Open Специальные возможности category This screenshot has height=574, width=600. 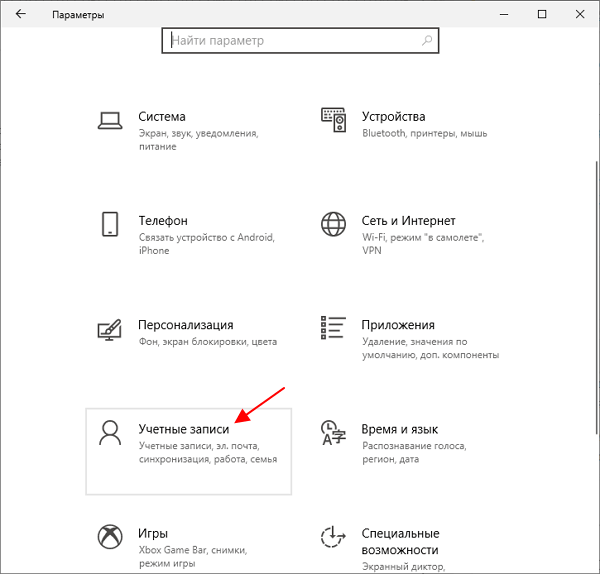400,541
